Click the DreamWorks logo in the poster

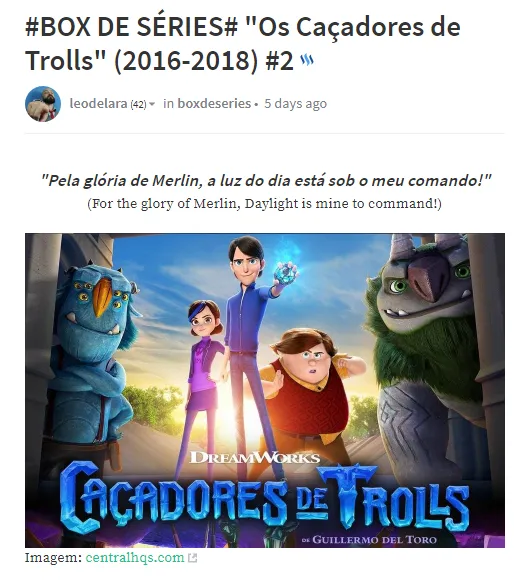[255, 458]
